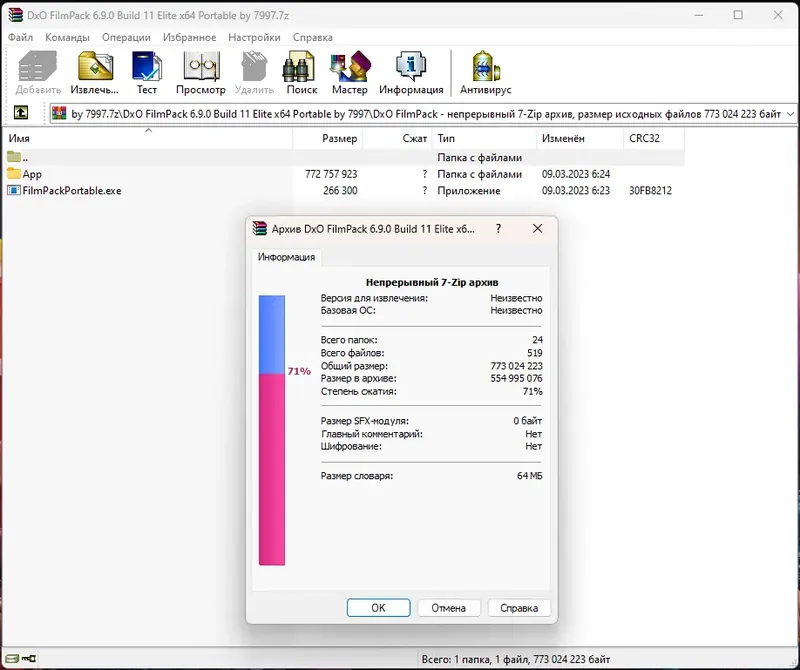Image resolution: width=800 pixels, height=670 pixels.
Task: Open the Справка button in the dialog
Action: coord(518,607)
